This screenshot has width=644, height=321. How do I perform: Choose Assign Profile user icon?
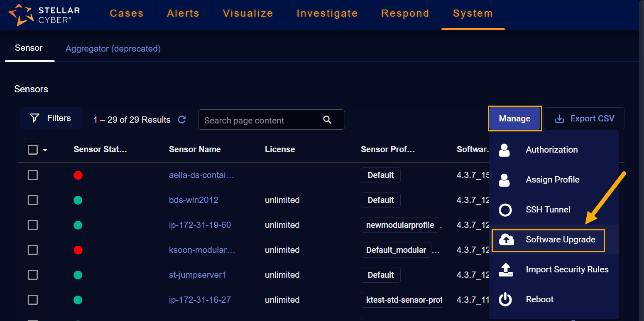pyautogui.click(x=504, y=180)
